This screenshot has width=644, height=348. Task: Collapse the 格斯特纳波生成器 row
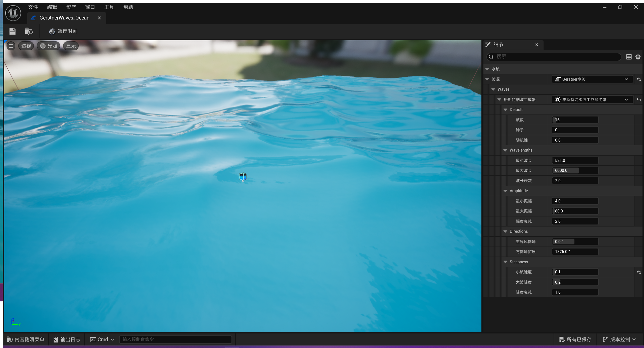click(499, 99)
